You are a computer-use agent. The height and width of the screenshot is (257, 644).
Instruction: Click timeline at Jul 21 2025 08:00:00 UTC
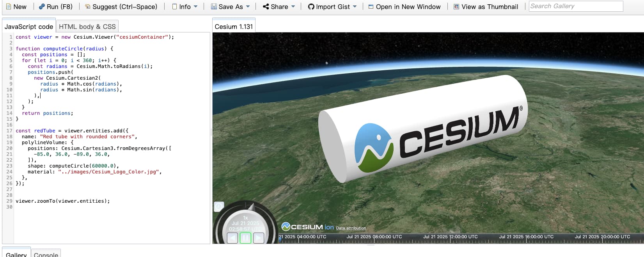pos(374,237)
